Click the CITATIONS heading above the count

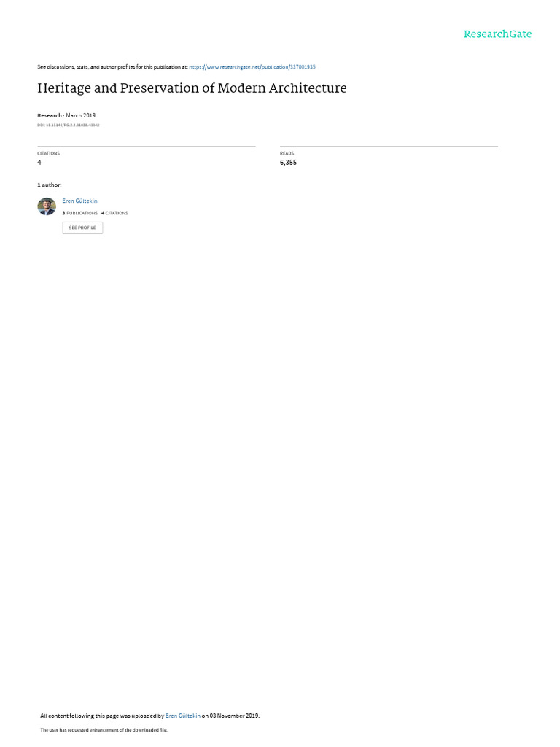click(49, 153)
